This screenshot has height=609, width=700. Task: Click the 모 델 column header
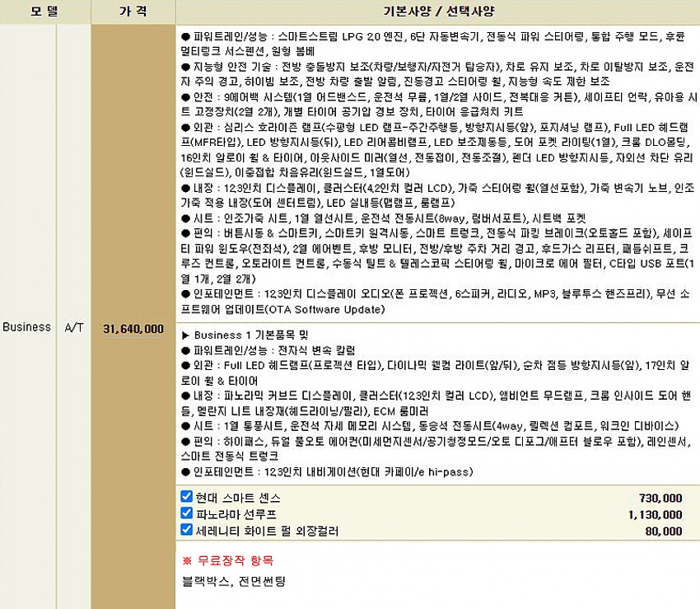(x=45, y=12)
